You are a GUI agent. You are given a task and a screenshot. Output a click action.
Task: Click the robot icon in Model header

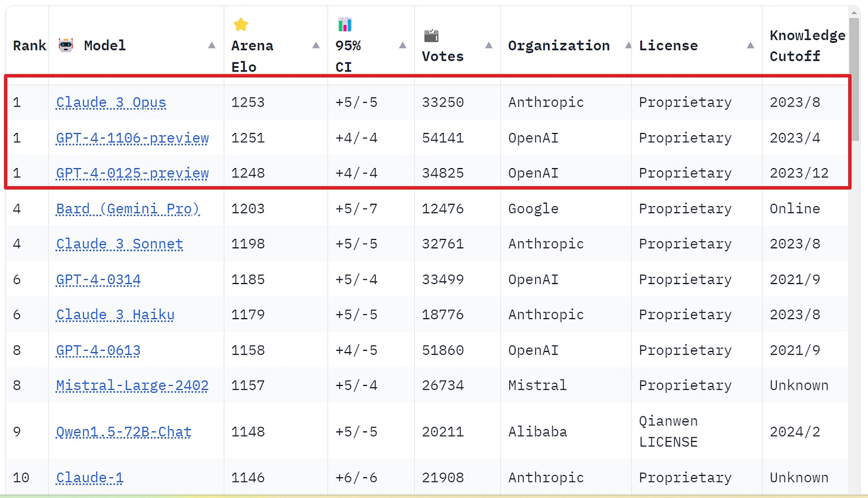[x=66, y=45]
